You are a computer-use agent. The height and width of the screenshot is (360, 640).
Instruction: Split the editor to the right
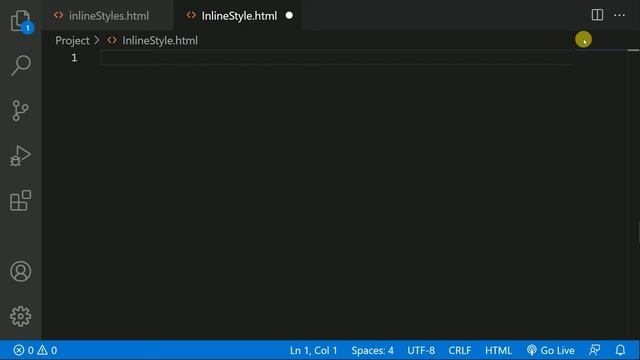coord(597,15)
